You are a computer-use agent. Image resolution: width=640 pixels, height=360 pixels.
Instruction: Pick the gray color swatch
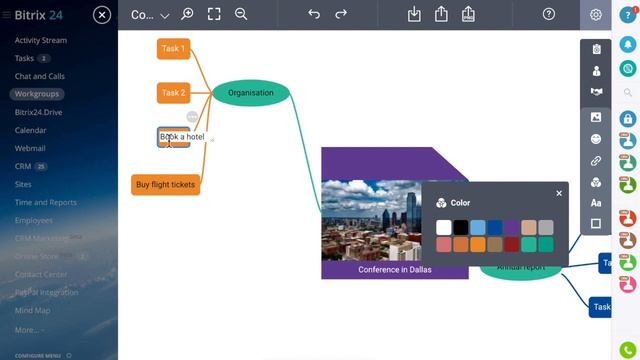[x=546, y=227]
